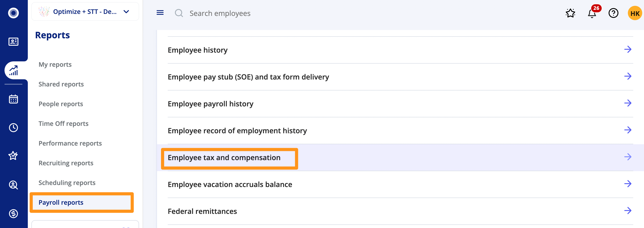This screenshot has height=228, width=644.
Task: Open Time Off reports section
Action: [63, 124]
